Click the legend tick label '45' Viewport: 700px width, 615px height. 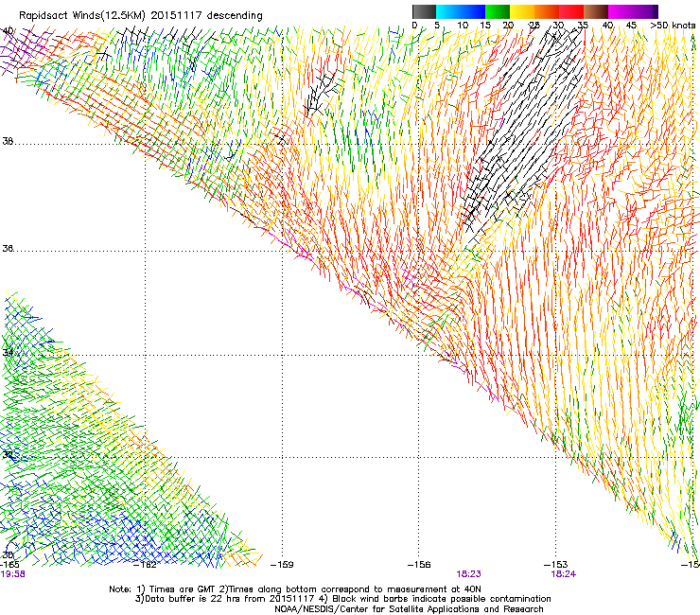click(631, 26)
